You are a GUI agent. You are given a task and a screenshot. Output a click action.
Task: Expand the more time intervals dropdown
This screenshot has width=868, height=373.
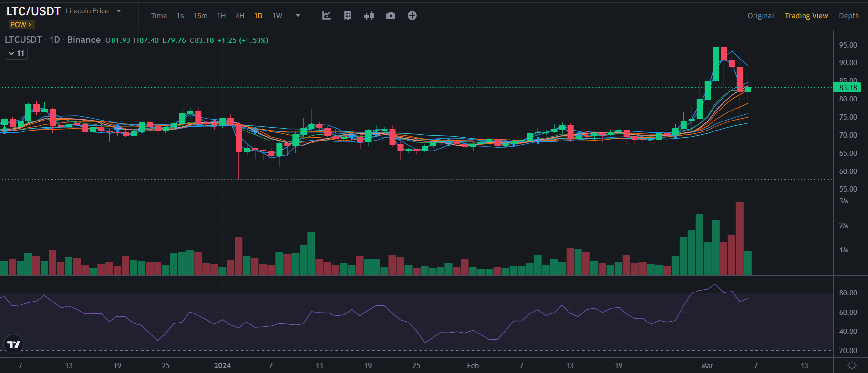pos(298,15)
